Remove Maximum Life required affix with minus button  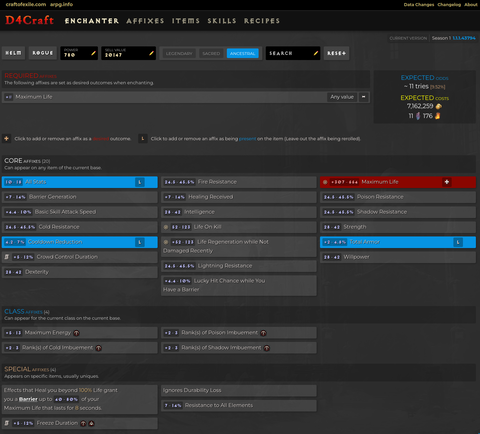pyautogui.click(x=364, y=97)
